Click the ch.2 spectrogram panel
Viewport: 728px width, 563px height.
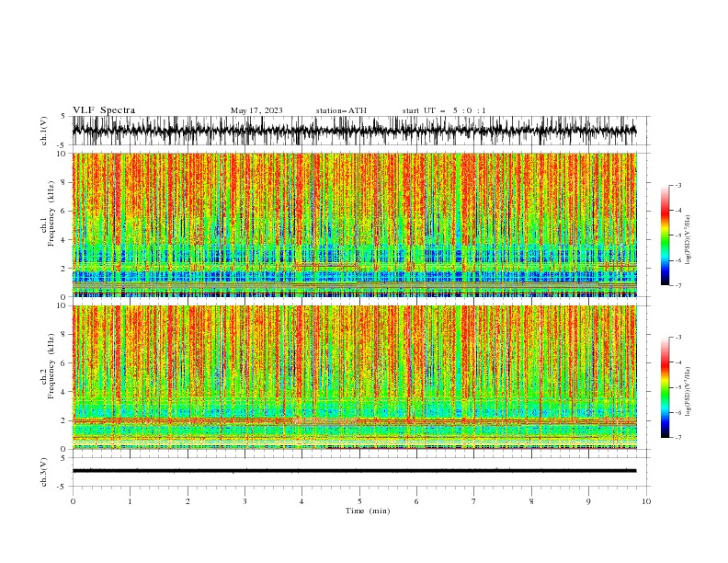click(355, 377)
